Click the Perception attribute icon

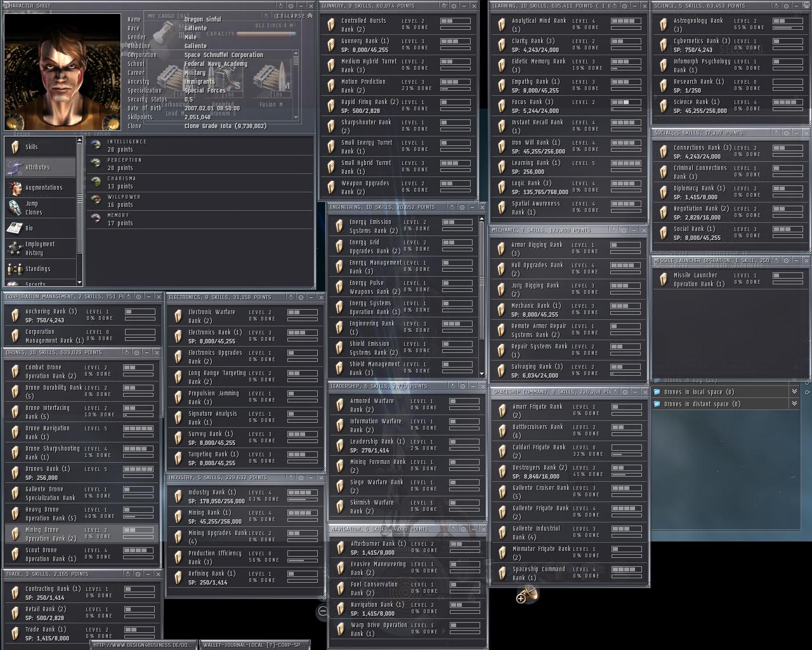(x=96, y=164)
